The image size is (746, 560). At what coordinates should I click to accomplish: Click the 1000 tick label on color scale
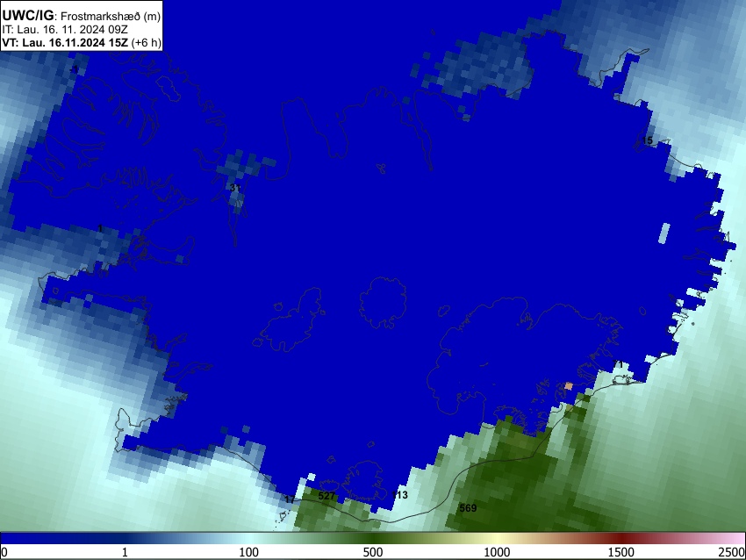click(497, 552)
